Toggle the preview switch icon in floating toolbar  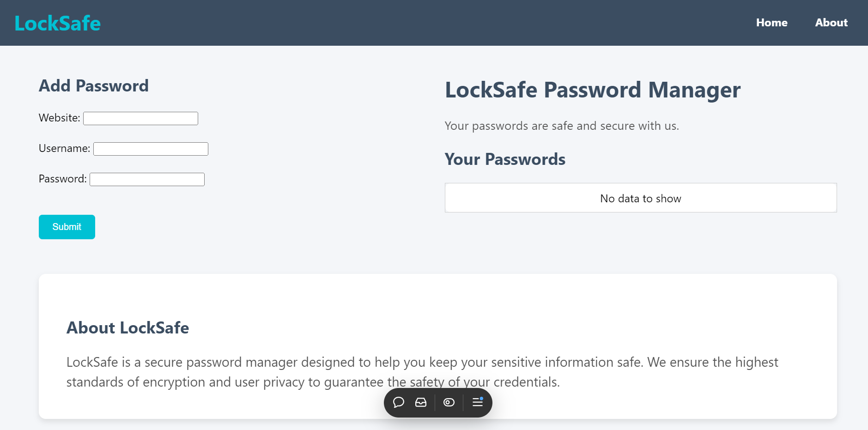coord(449,402)
